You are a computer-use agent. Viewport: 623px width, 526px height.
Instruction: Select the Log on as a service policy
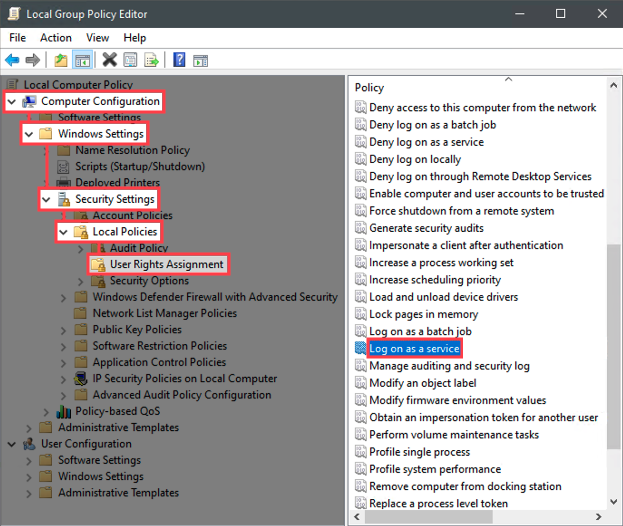[413, 348]
